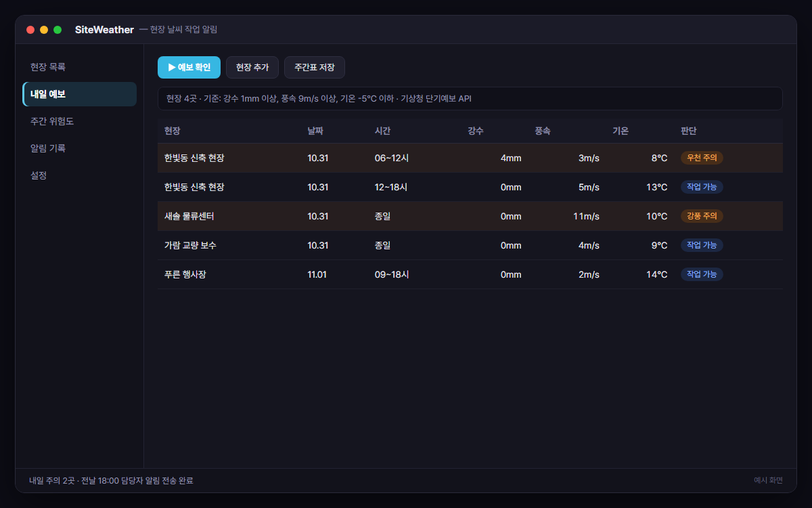Image resolution: width=812 pixels, height=508 pixels.
Task: Click the 5m/s wind speed value
Action: tap(589, 187)
